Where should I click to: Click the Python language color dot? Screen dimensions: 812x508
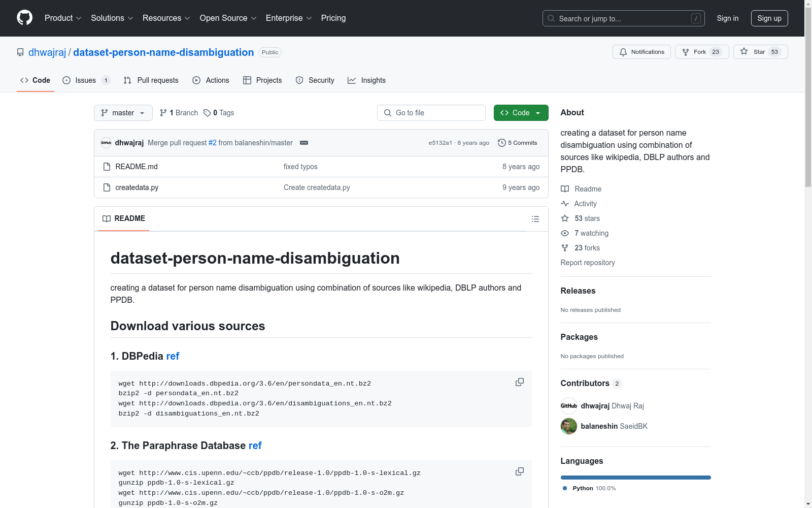(565, 488)
